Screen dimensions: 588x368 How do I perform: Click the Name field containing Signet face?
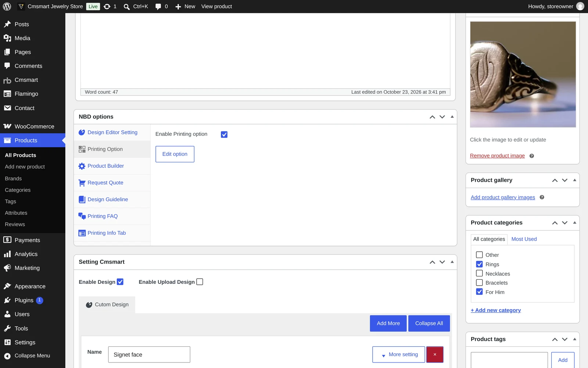(x=149, y=355)
